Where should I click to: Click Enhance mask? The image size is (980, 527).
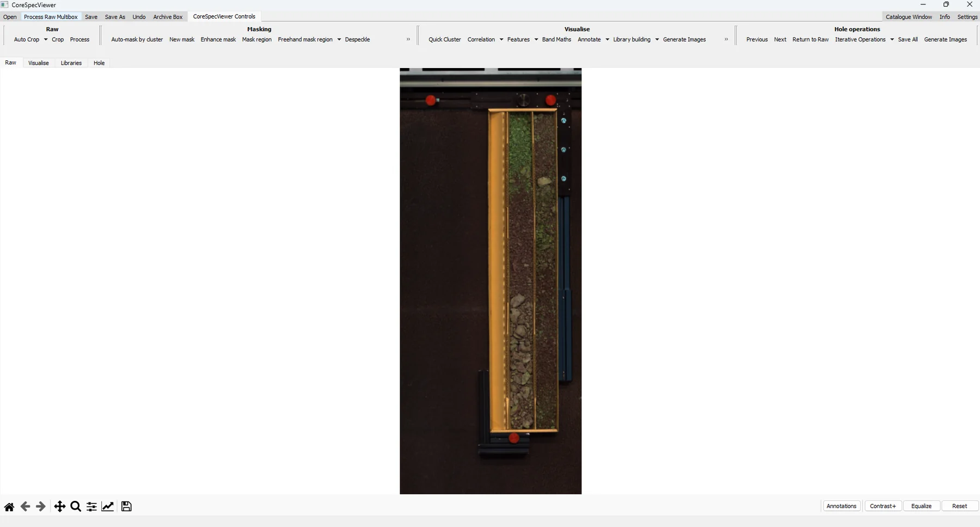click(x=218, y=40)
